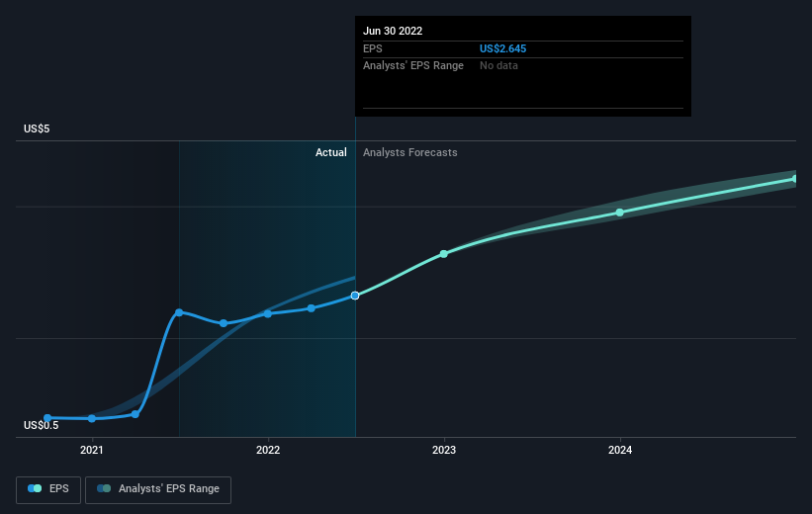The width and height of the screenshot is (812, 514).
Task: Select the last forecast point at the chart's right edge
Action: point(795,179)
